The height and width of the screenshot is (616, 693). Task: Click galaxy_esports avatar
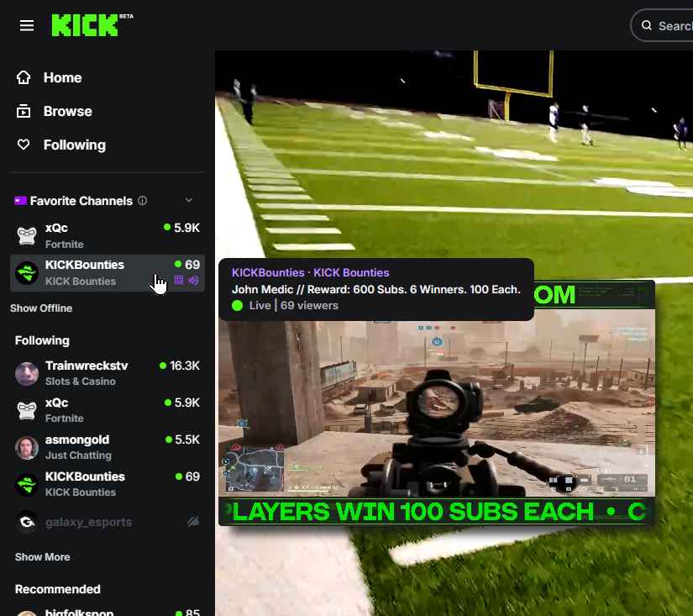tap(27, 522)
